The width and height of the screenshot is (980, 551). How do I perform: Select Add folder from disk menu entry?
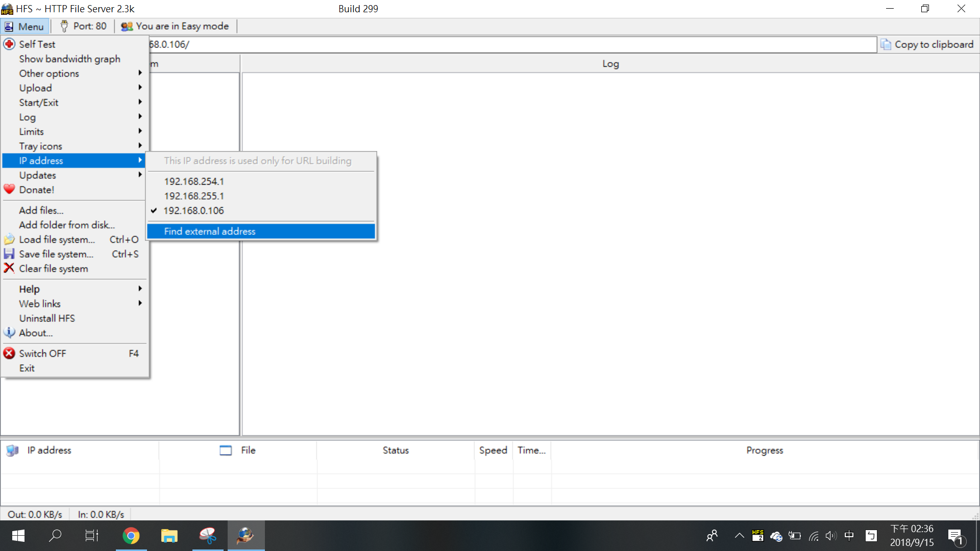pos(67,225)
